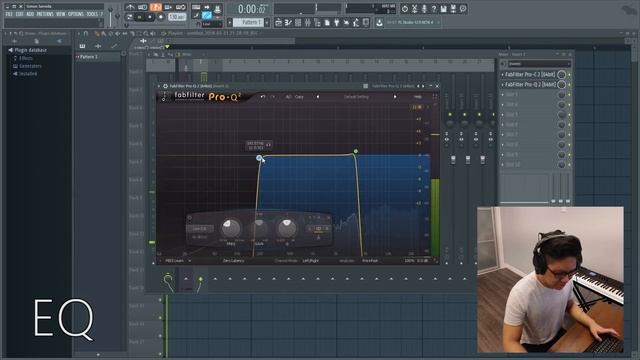Open the TOOLS menu
Viewport: 640px width, 360px height.
(x=92, y=14)
